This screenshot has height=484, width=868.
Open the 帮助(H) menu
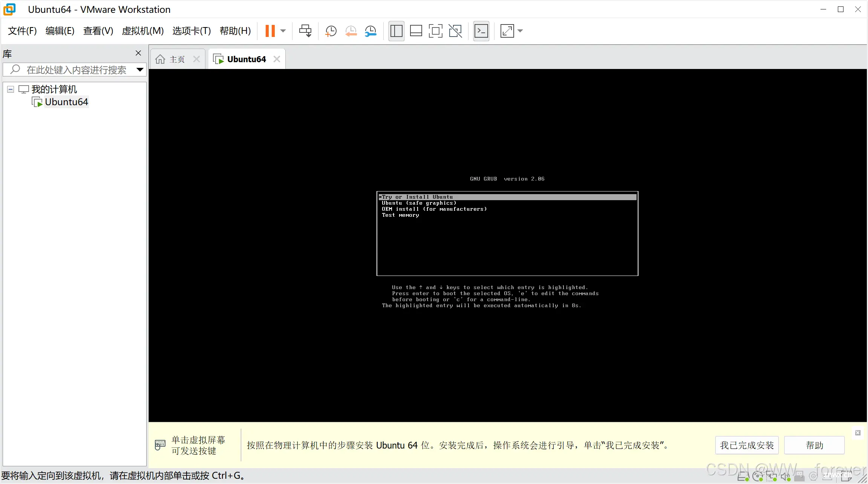(235, 31)
